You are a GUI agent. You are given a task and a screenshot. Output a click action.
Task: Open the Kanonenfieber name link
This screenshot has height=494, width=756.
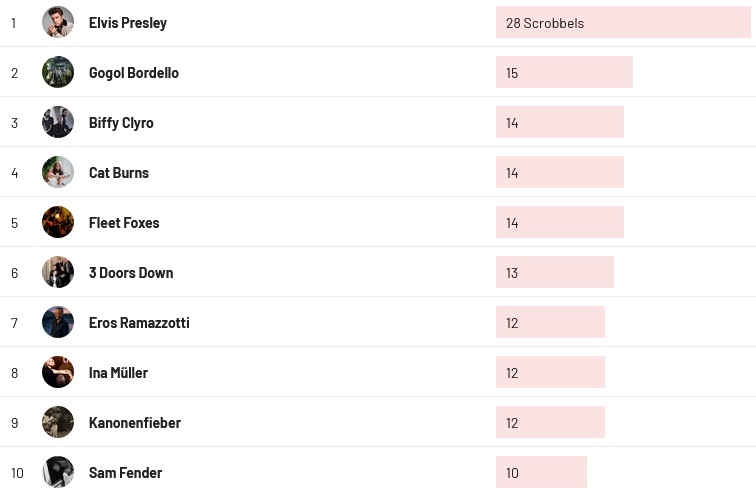coord(135,423)
